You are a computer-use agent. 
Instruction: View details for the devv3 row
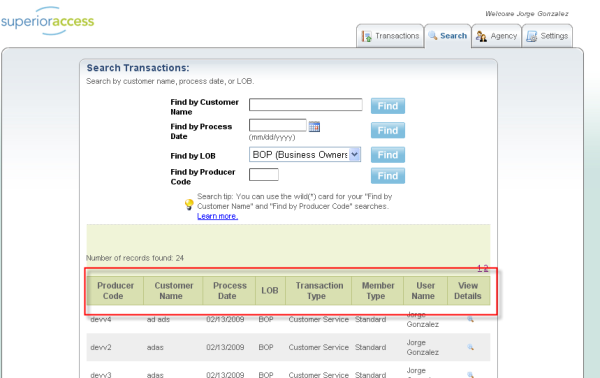click(470, 375)
